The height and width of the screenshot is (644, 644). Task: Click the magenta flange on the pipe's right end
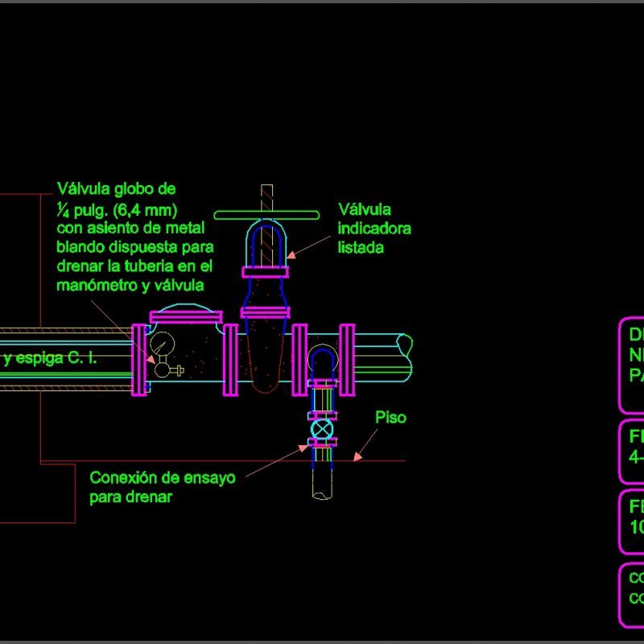[x=349, y=354]
